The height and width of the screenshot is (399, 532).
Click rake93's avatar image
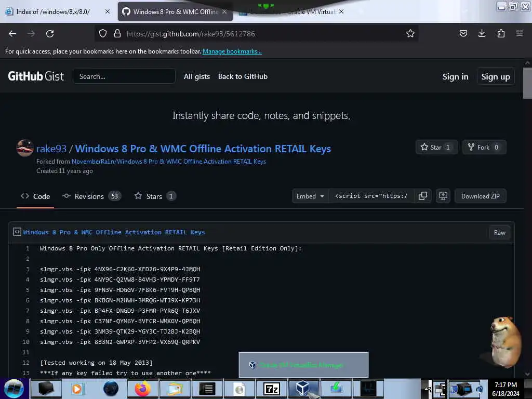click(25, 148)
